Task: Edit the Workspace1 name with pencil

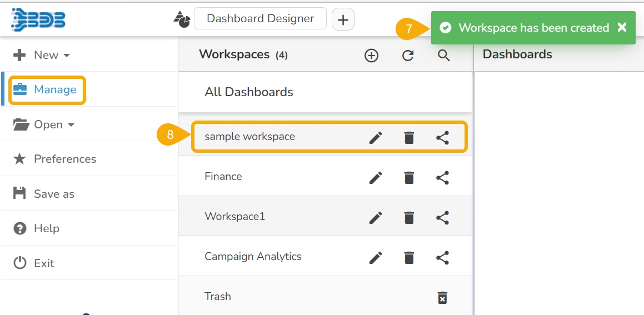Action: click(x=376, y=217)
